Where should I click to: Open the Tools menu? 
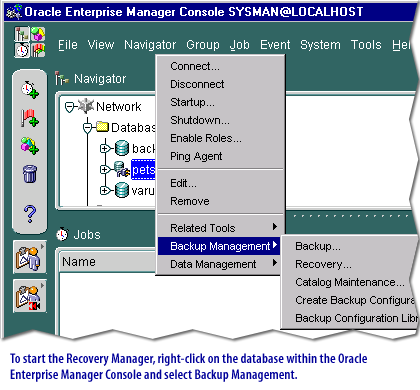click(x=366, y=45)
